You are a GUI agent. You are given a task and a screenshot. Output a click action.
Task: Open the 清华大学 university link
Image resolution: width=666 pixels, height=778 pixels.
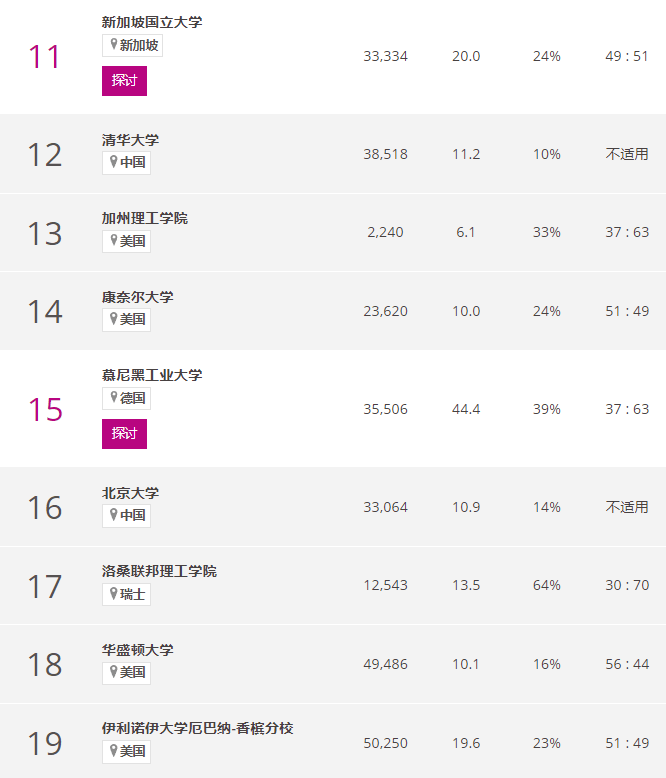point(131,140)
